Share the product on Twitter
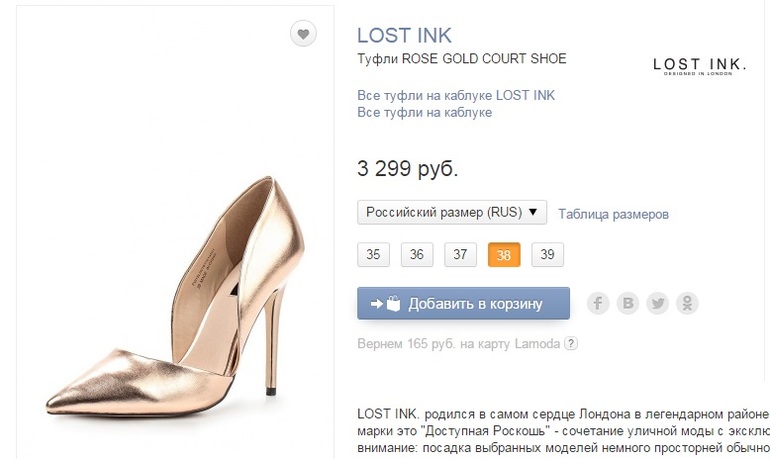770x459 pixels. [x=658, y=303]
